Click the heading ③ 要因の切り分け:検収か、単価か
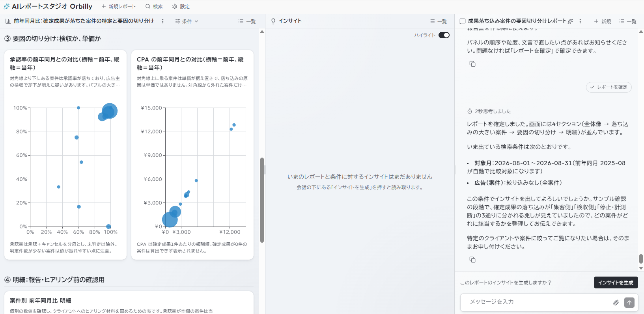This screenshot has height=314, width=644. 52,39
